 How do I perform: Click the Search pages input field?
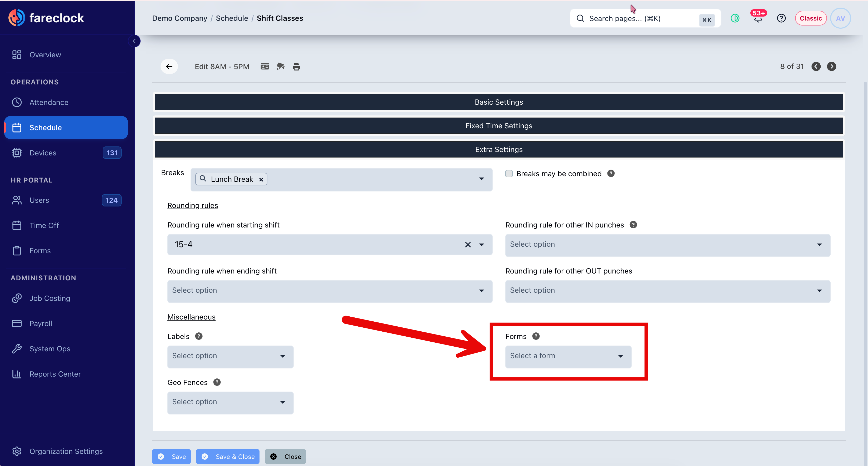tap(645, 18)
